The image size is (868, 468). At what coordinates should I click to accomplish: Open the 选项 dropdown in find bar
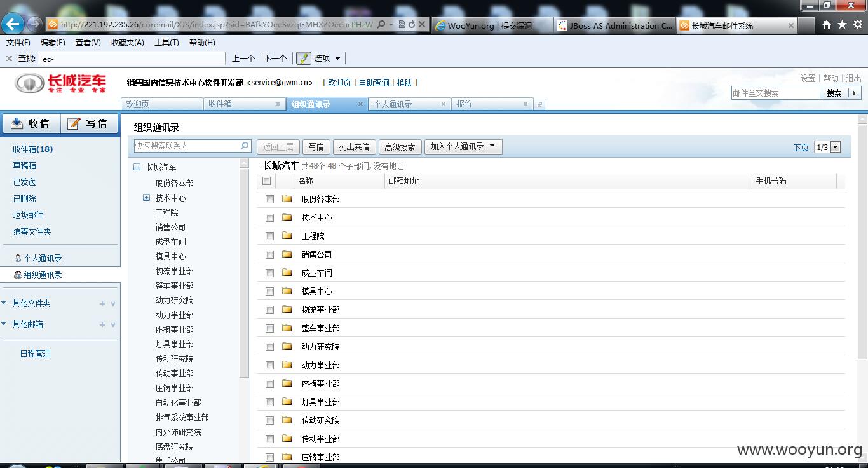[x=337, y=59]
